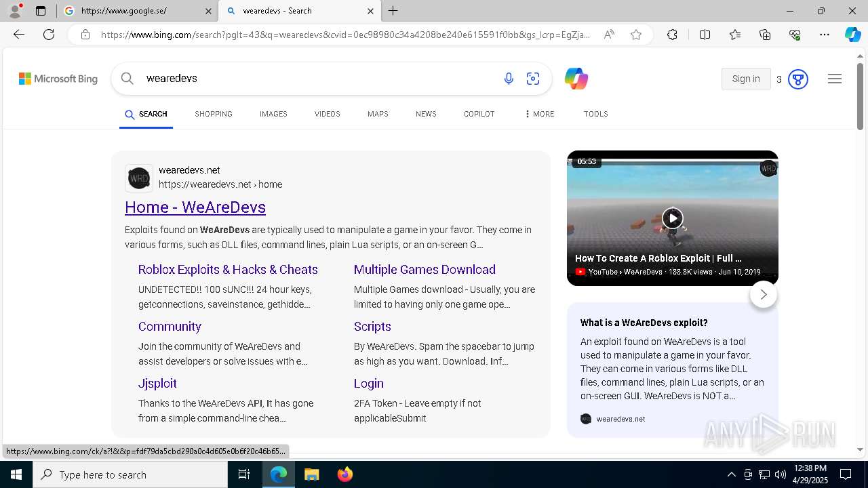
Task: Open visual search camera icon
Action: pyautogui.click(x=533, y=79)
